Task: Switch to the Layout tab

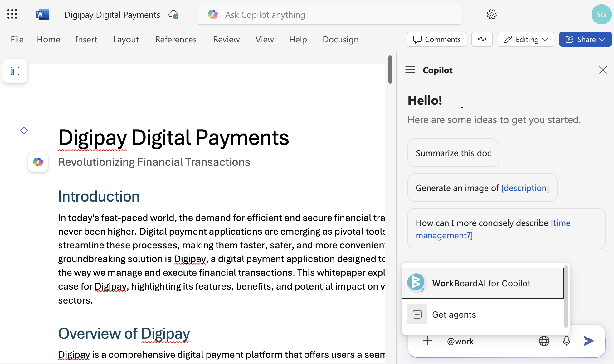Action: [126, 39]
